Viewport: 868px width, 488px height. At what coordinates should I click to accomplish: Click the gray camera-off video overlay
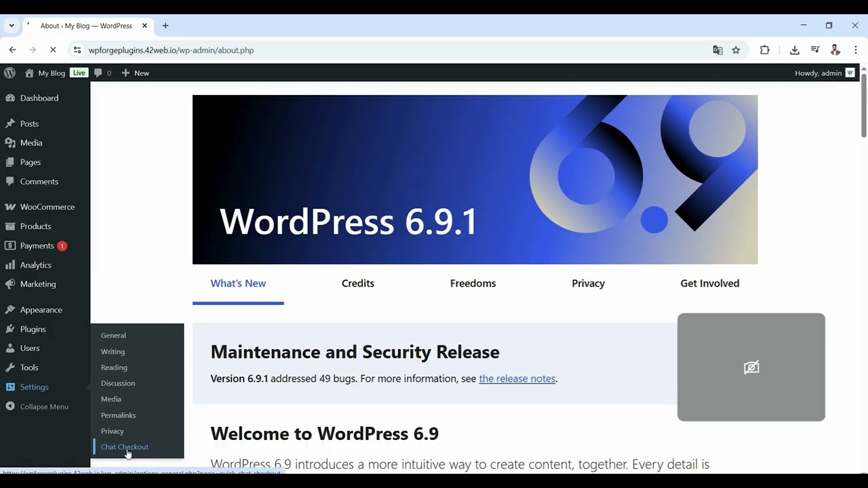(751, 367)
